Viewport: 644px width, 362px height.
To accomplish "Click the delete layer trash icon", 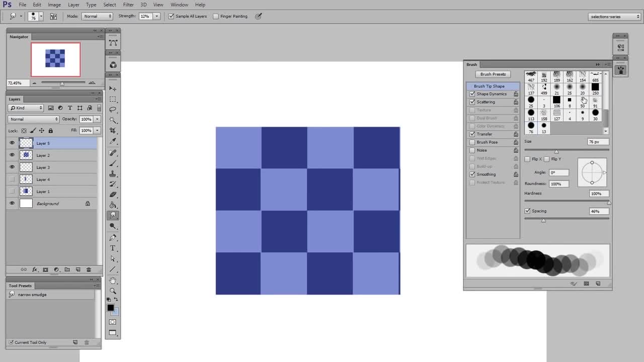I will (x=89, y=270).
